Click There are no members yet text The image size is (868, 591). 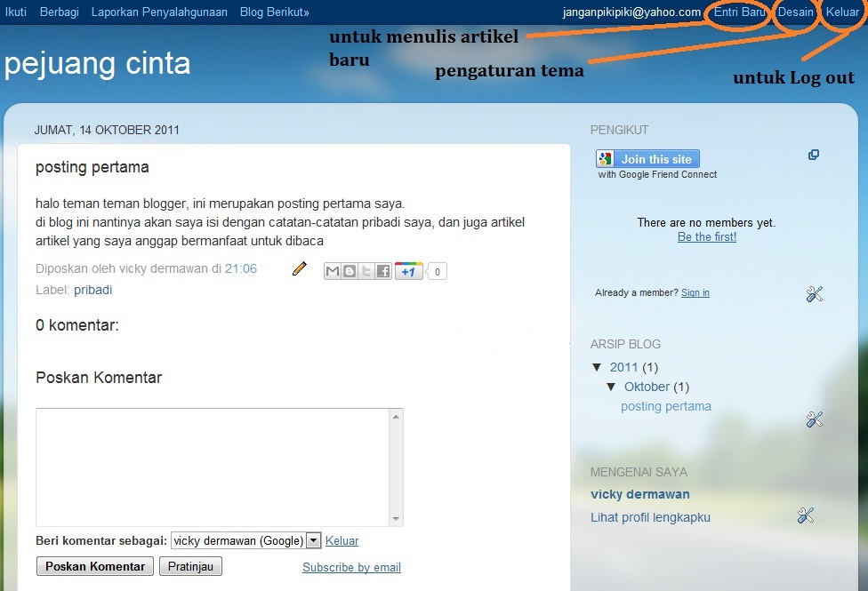point(706,222)
